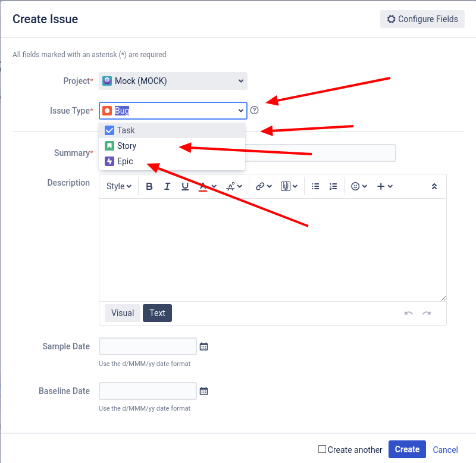
Task: Open the plus insert-more icon
Action: coord(381,186)
